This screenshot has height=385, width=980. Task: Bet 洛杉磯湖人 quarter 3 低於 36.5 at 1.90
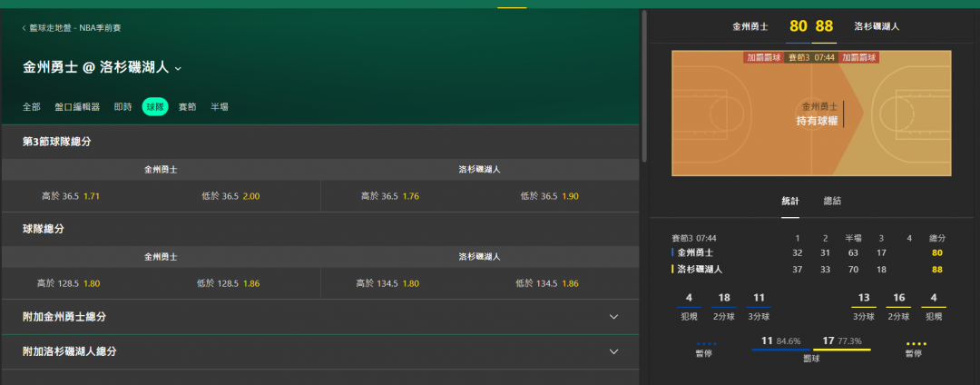pyautogui.click(x=549, y=196)
